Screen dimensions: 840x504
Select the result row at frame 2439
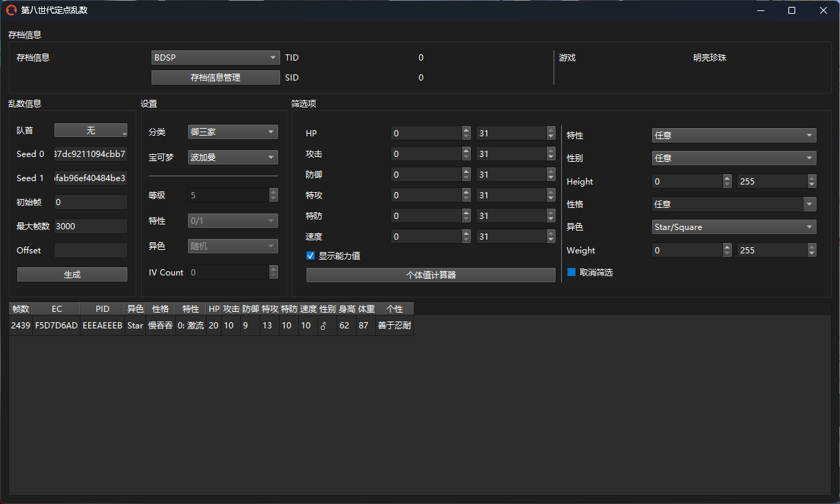click(x=207, y=326)
